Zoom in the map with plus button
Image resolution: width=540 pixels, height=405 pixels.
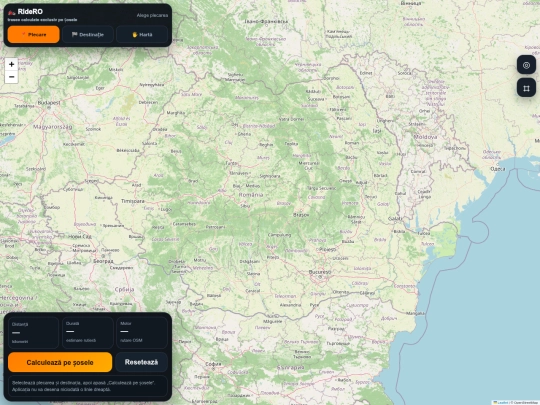11,64
